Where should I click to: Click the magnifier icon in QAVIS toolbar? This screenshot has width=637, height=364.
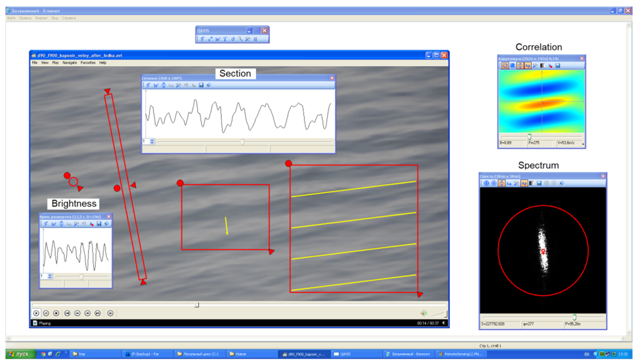[240, 39]
